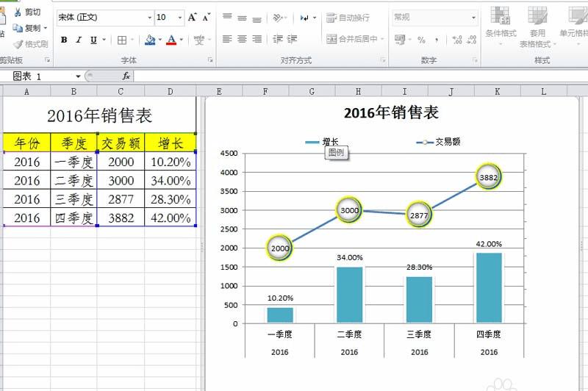Expand the number format 常规 dropdown
This screenshot has width=588, height=391.
click(x=473, y=17)
